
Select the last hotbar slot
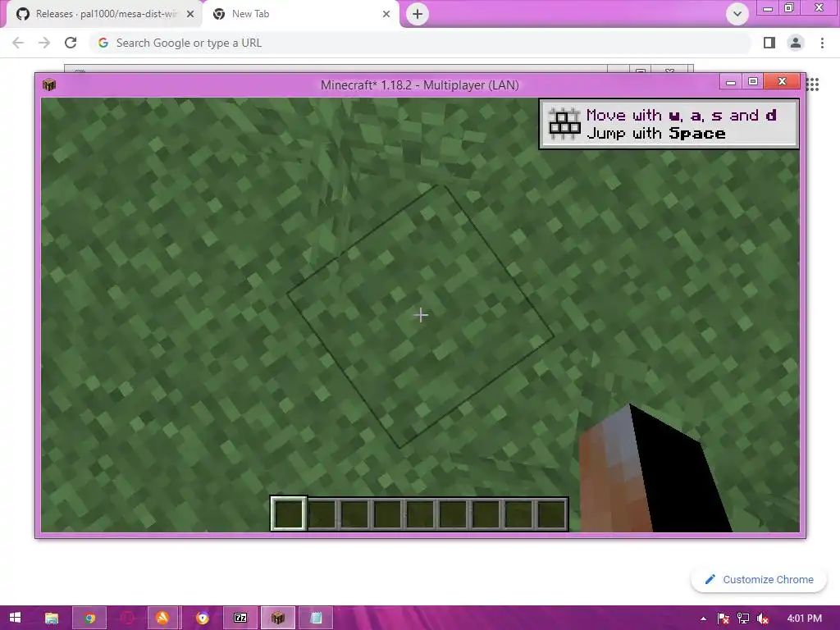tap(551, 514)
